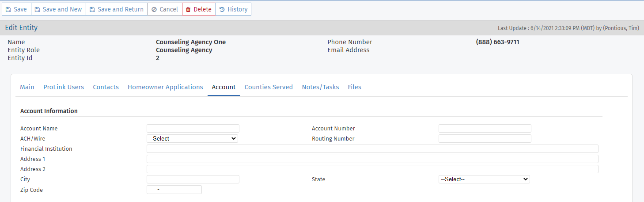Open the State select dropdown
Viewport: 644px width, 202px height.
click(484, 179)
